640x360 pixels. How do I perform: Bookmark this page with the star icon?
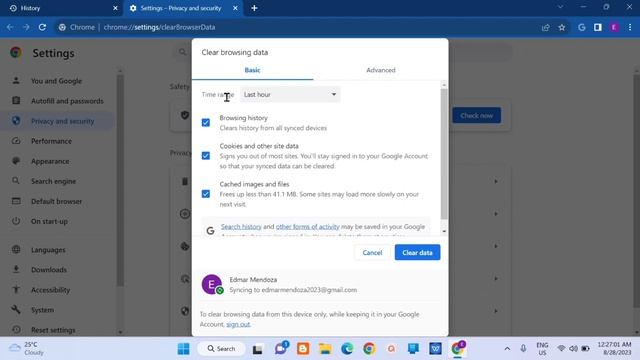click(562, 27)
